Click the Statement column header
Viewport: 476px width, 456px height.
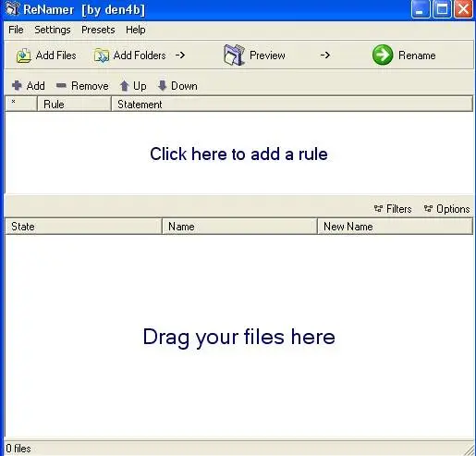click(292, 105)
